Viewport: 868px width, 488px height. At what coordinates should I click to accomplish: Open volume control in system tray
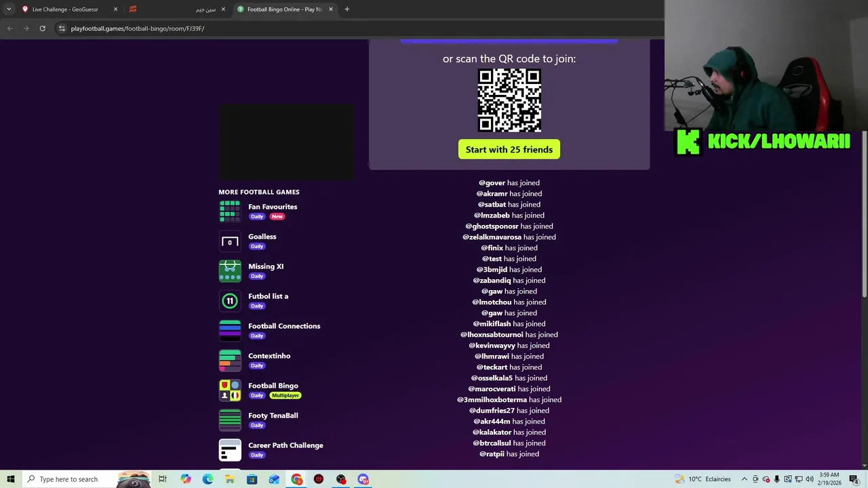coord(809,479)
